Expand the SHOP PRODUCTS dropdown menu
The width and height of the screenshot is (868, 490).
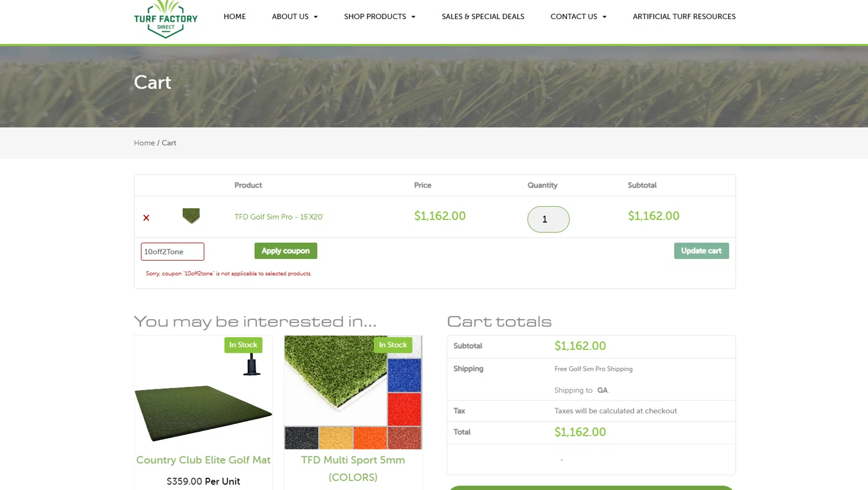click(380, 17)
